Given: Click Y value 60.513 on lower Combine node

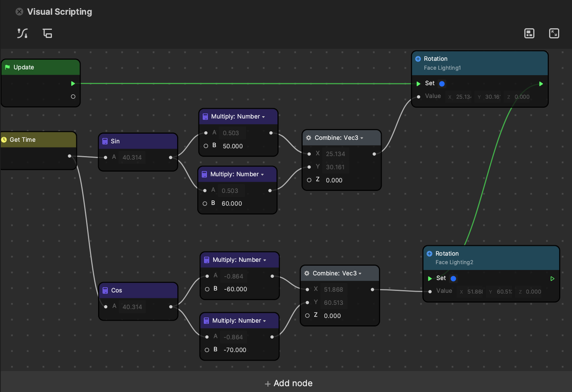Looking at the screenshot, I should point(333,303).
